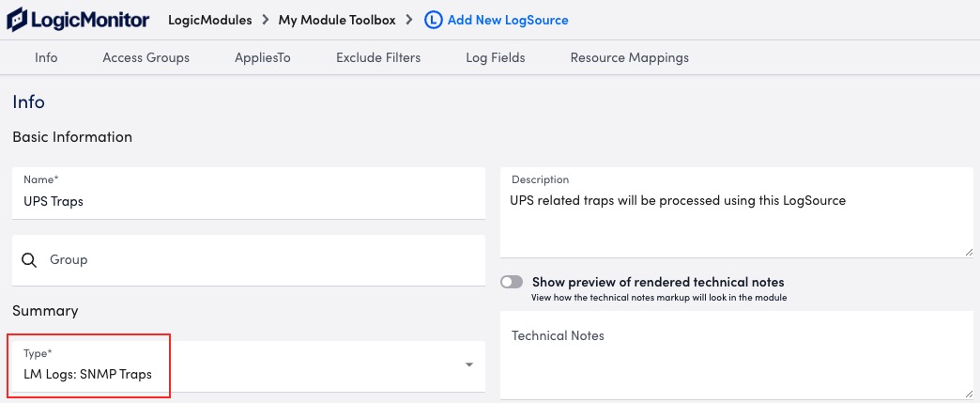This screenshot has height=403, width=980.
Task: Click the magnifier icon in Group field
Action: coord(29,259)
